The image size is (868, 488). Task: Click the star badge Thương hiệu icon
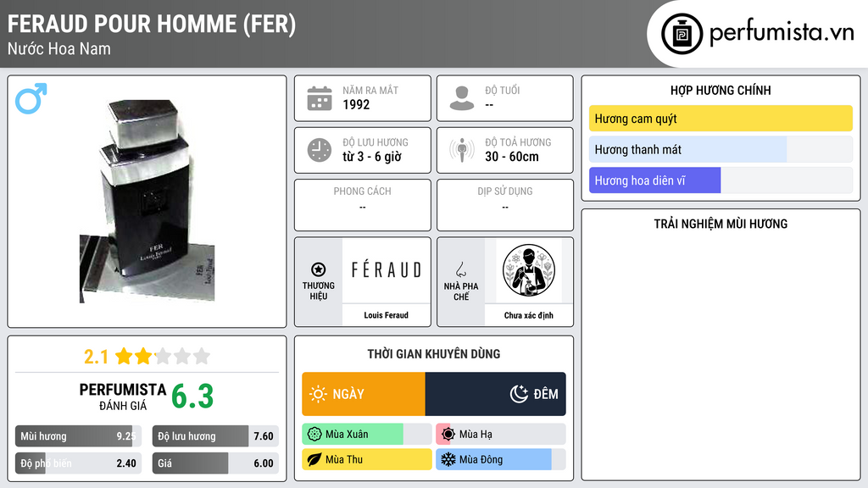pyautogui.click(x=319, y=269)
